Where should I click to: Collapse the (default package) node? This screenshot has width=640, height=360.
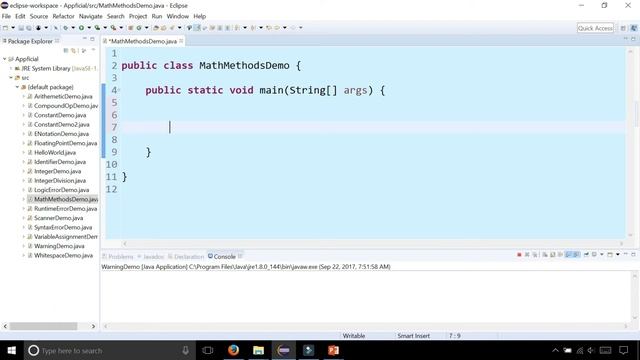pyautogui.click(x=18, y=87)
